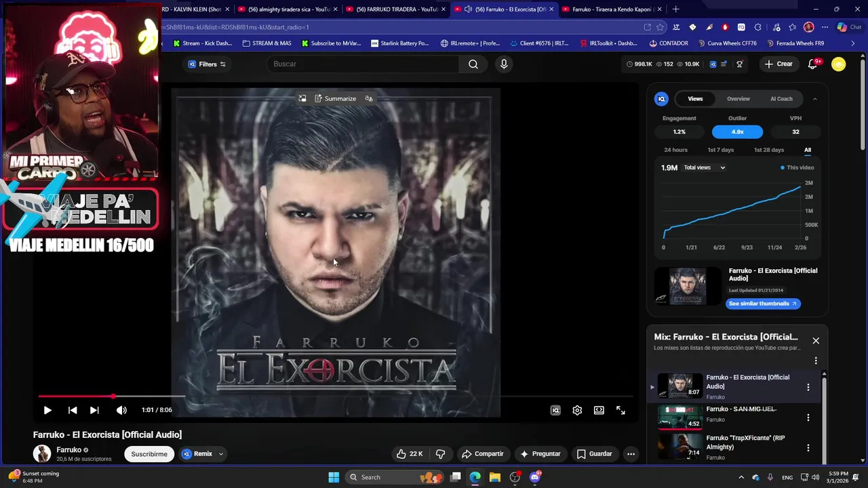The width and height of the screenshot is (868, 488).
Task: Click the translate icon right of Summarize
Action: 369,98
